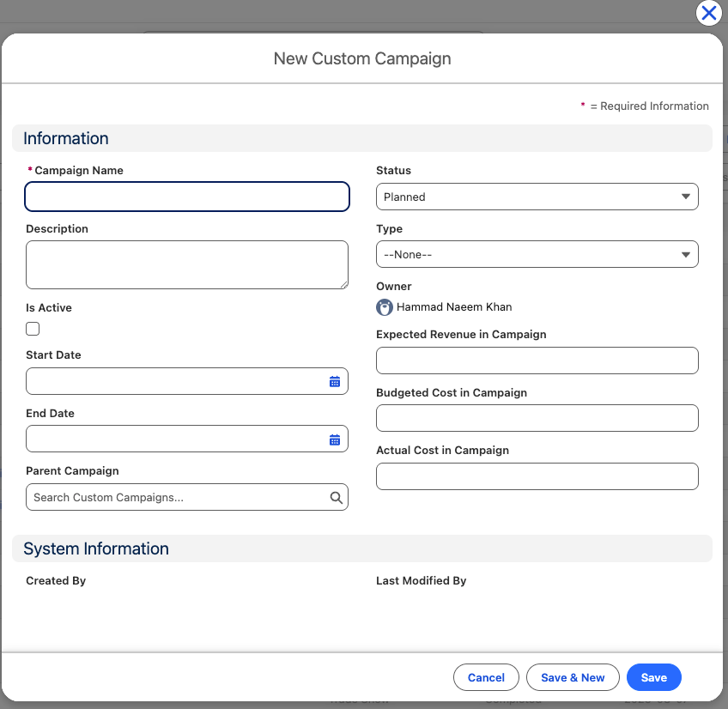
Task: Click the Description resize handle corner
Action: tap(344, 285)
